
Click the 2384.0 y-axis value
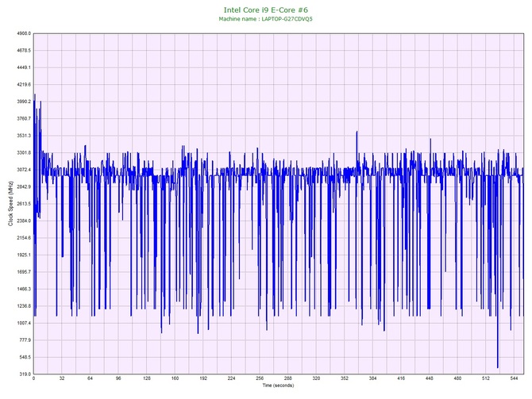pos(24,221)
